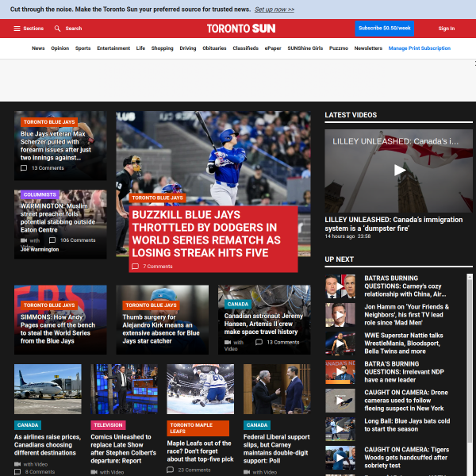Open Comics Unleashed replace Late Show headline
The width and height of the screenshot is (476, 476).
[x=123, y=449]
